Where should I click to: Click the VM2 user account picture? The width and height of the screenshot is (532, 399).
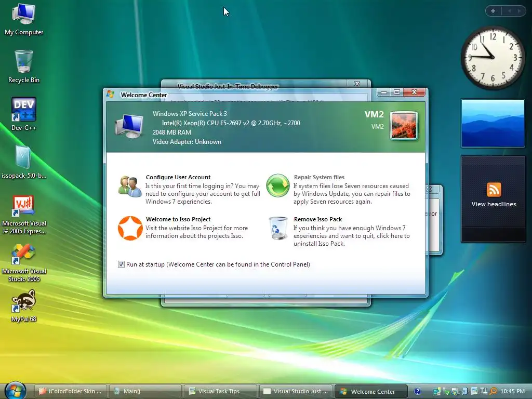click(404, 126)
